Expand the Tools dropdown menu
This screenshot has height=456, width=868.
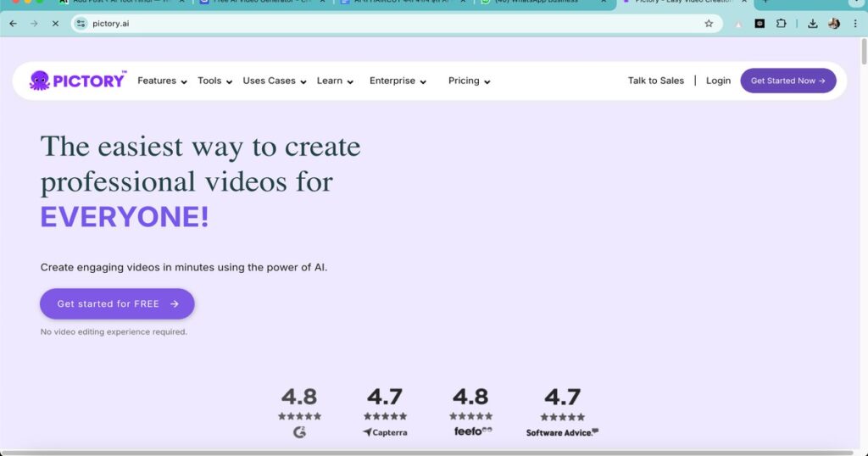click(x=214, y=81)
